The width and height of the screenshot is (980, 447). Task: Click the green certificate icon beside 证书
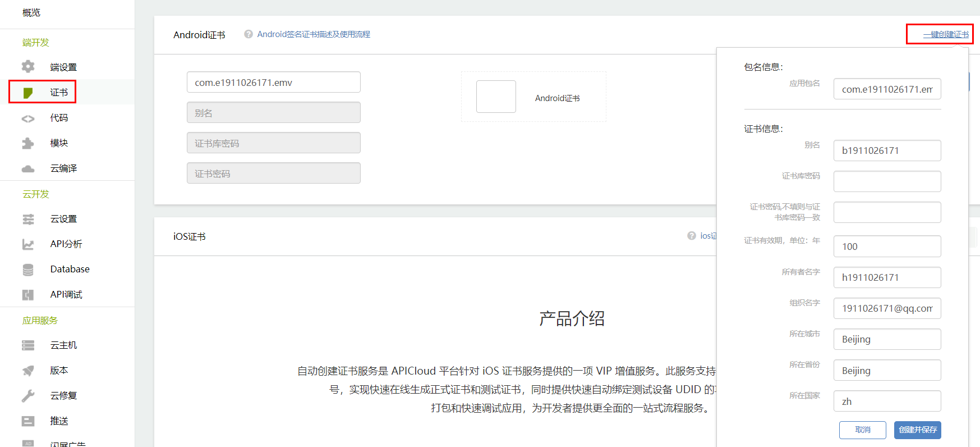(28, 93)
